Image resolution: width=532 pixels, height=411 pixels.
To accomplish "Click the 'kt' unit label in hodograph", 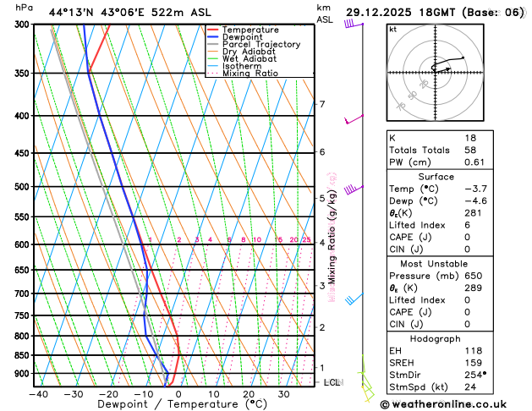I will coord(393,30).
